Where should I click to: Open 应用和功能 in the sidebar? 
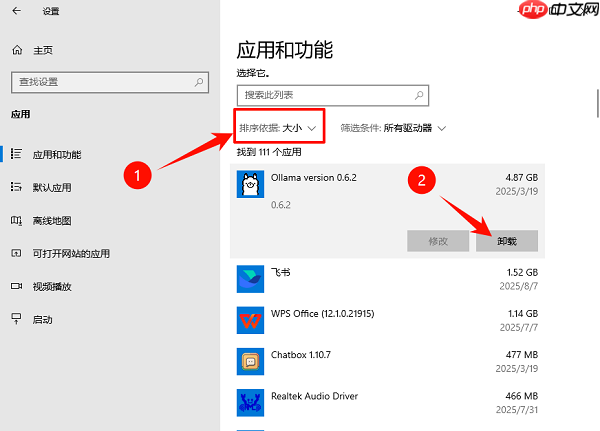pos(57,155)
